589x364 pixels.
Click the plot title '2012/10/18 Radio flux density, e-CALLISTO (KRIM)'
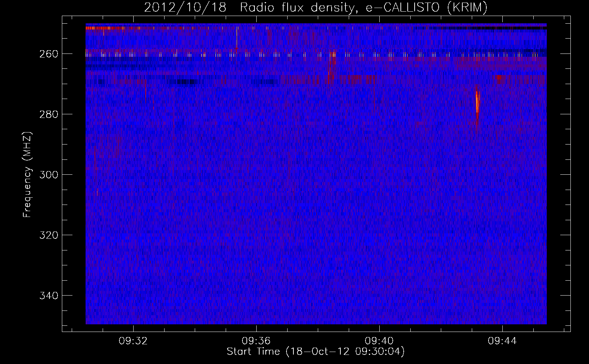316,8
